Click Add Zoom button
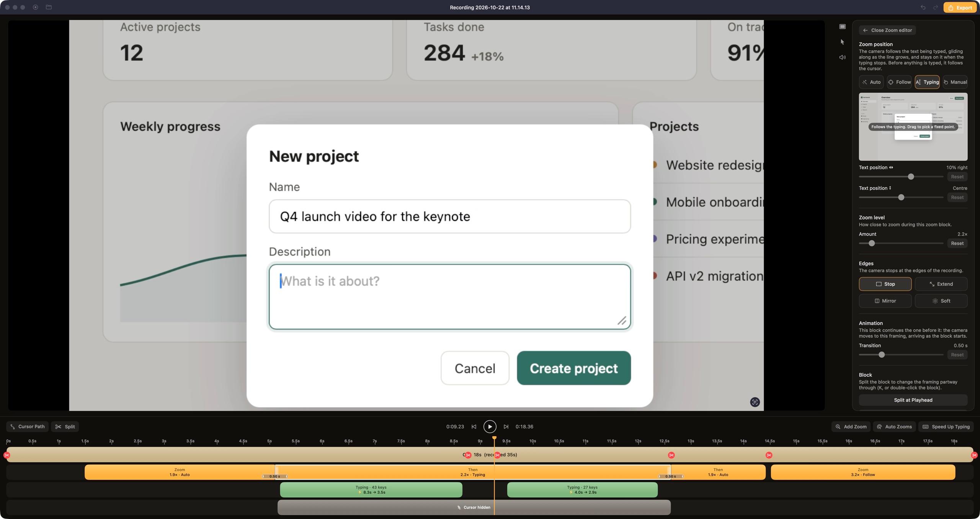980x519 pixels. point(851,426)
